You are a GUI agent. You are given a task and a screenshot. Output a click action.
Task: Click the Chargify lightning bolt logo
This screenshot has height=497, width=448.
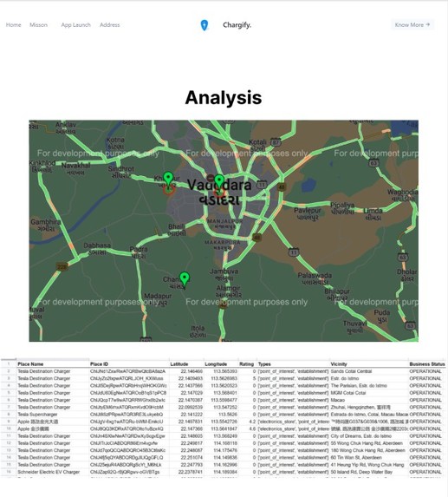pyautogui.click(x=205, y=25)
